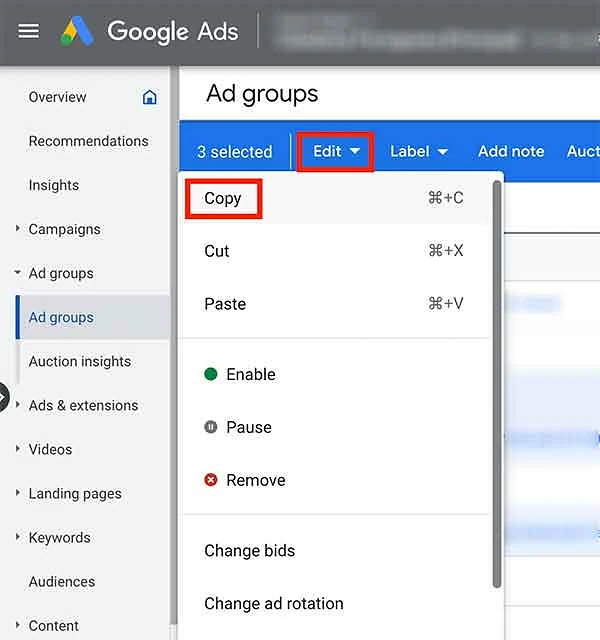
Task: Select Enable in the Edit menu
Action: [335, 374]
